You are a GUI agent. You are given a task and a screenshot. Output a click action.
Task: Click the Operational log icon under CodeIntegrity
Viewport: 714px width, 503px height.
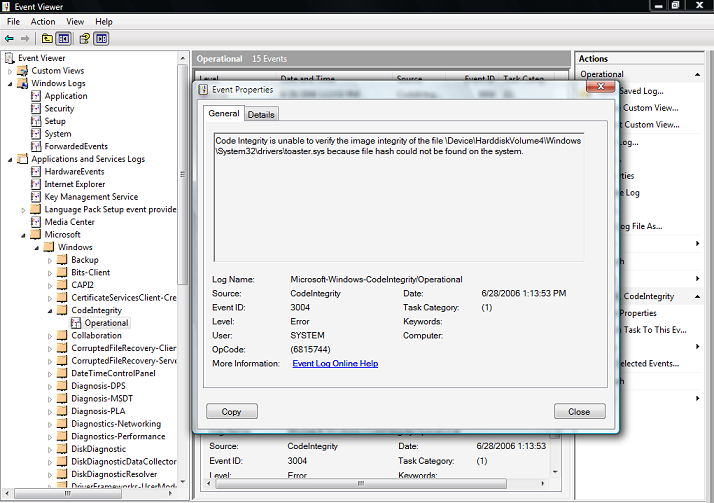click(76, 323)
